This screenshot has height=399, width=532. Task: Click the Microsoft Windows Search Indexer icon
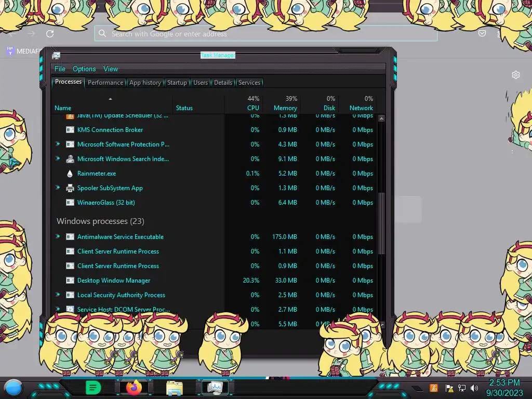pyautogui.click(x=70, y=159)
